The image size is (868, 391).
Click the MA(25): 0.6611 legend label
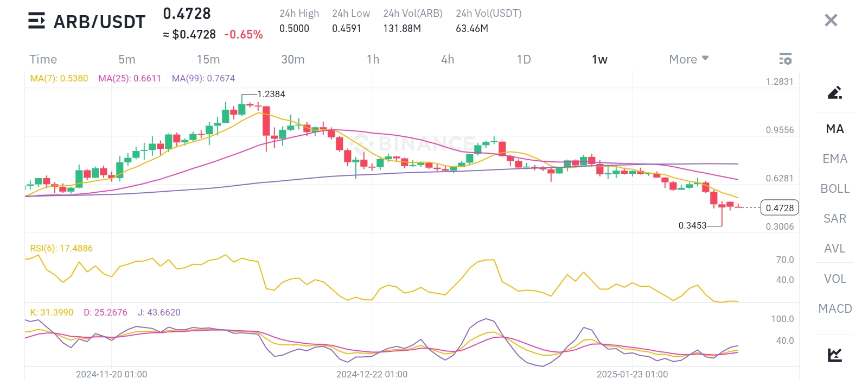pyautogui.click(x=130, y=78)
